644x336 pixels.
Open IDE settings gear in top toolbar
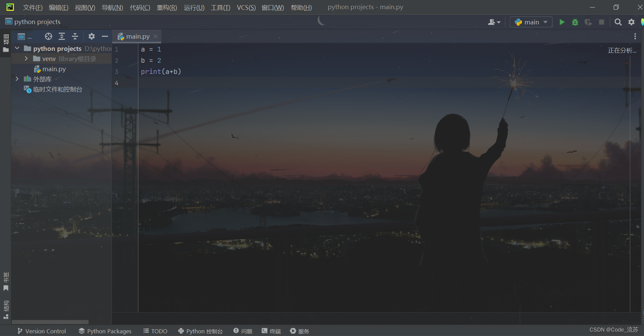click(631, 22)
